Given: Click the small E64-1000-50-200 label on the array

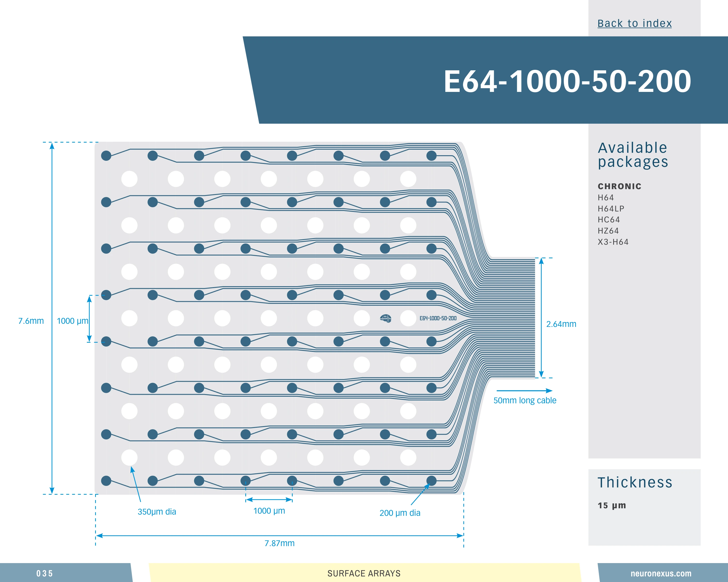Looking at the screenshot, I should click(x=438, y=318).
